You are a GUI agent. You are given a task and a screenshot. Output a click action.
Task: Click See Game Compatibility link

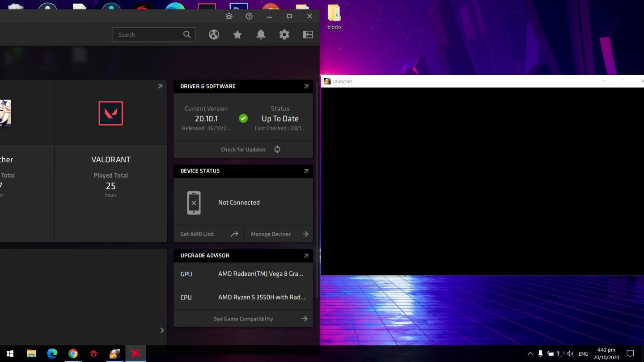(x=243, y=319)
